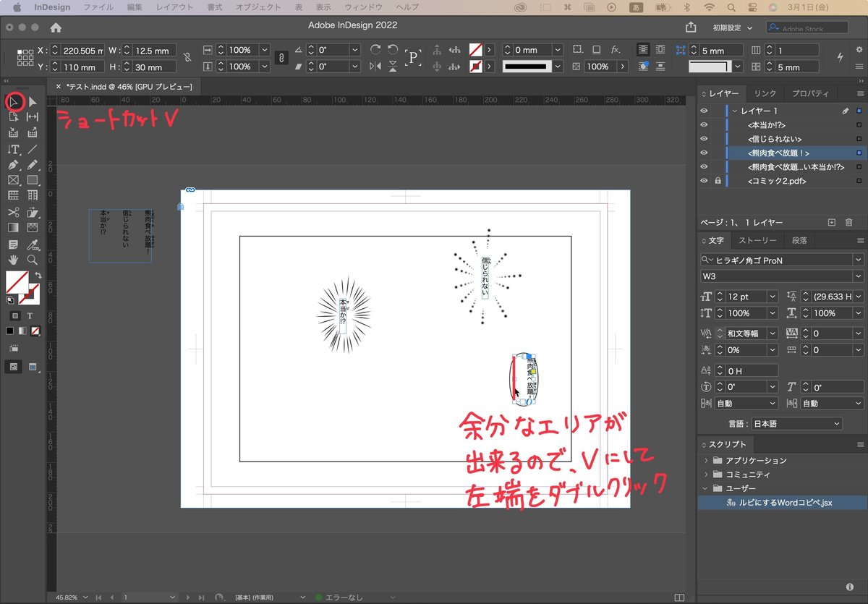The height and width of the screenshot is (604, 868).
Task: Hide the <信じられない> layer item
Action: point(704,138)
